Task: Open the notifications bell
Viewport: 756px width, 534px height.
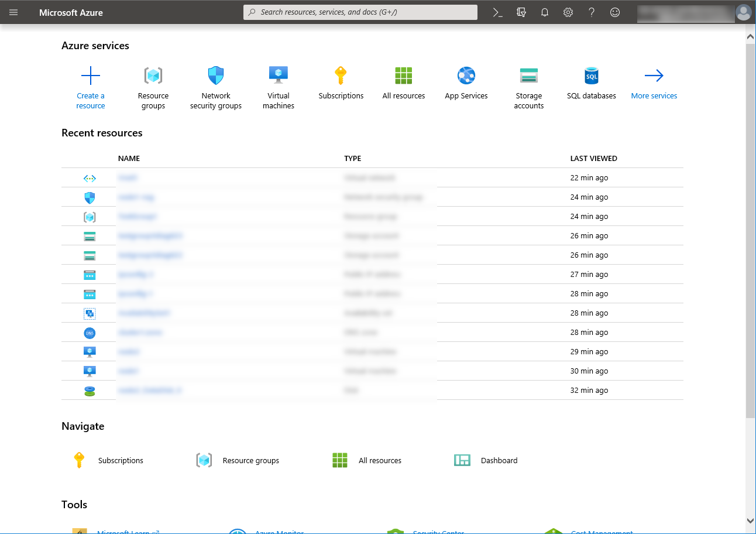Action: tap(545, 12)
